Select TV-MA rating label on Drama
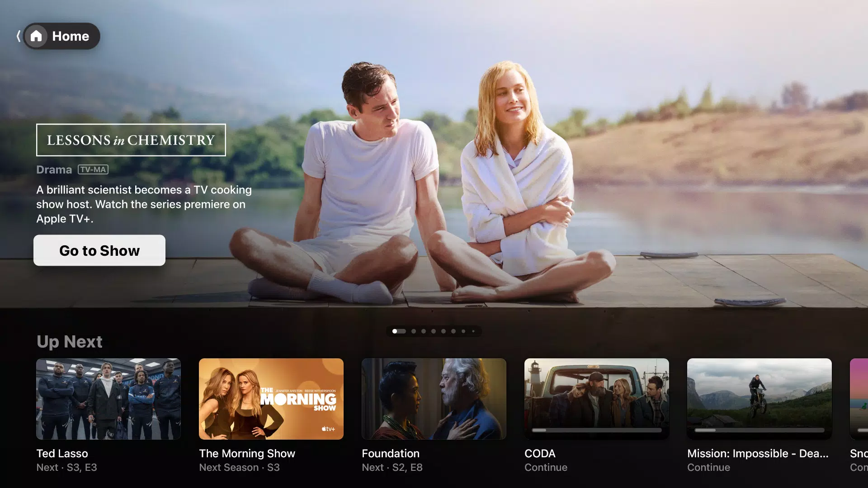The width and height of the screenshot is (868, 488). coord(92,169)
